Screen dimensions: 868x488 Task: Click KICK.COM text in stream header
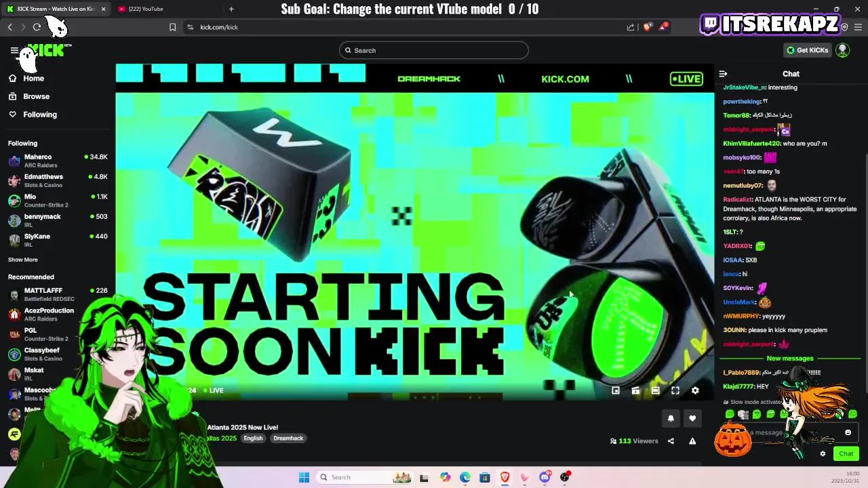click(565, 79)
